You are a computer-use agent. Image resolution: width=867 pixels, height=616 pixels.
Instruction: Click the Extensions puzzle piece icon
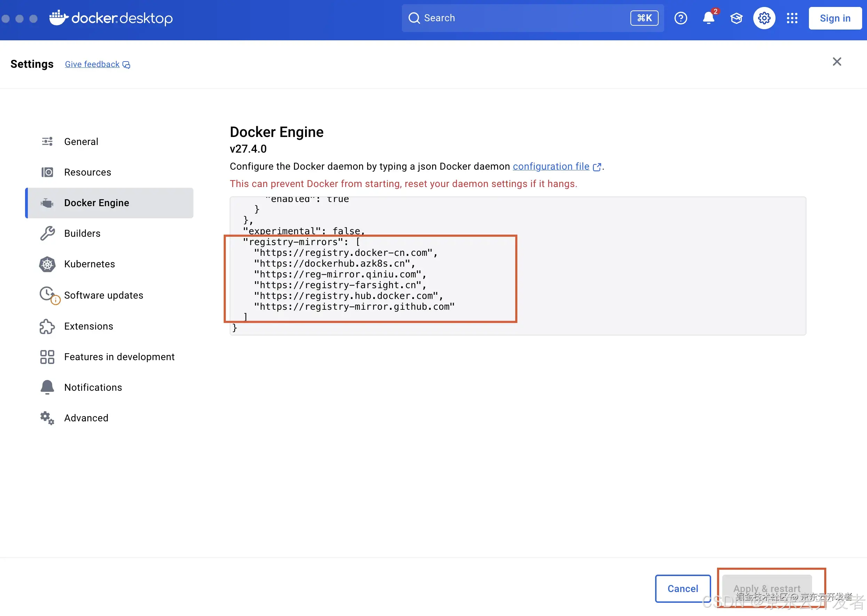point(47,326)
